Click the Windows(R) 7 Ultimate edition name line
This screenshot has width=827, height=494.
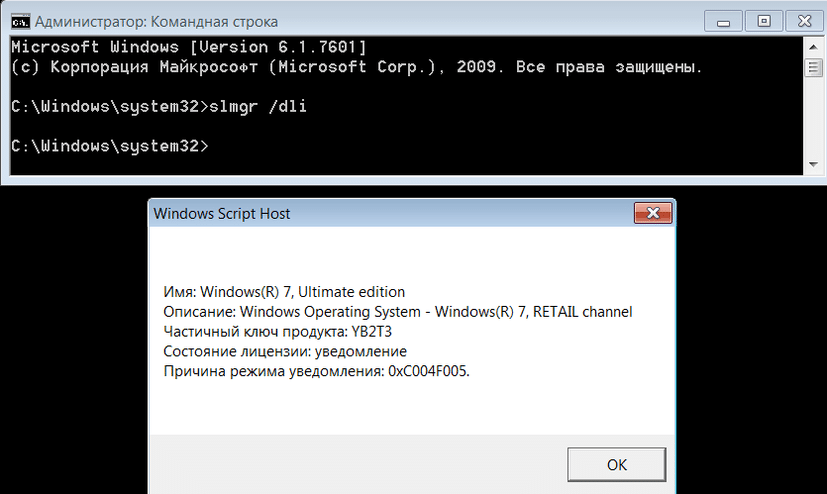[x=284, y=292]
